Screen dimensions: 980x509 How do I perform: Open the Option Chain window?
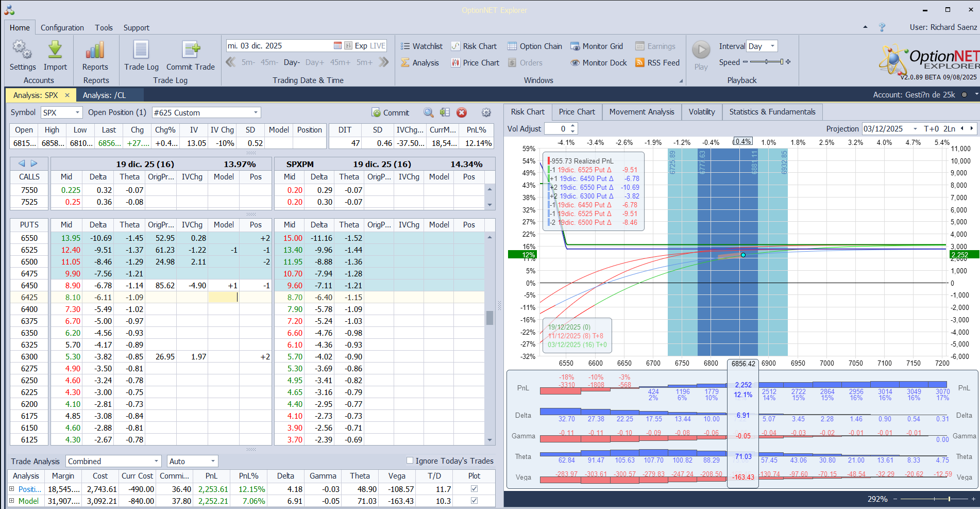(x=535, y=46)
